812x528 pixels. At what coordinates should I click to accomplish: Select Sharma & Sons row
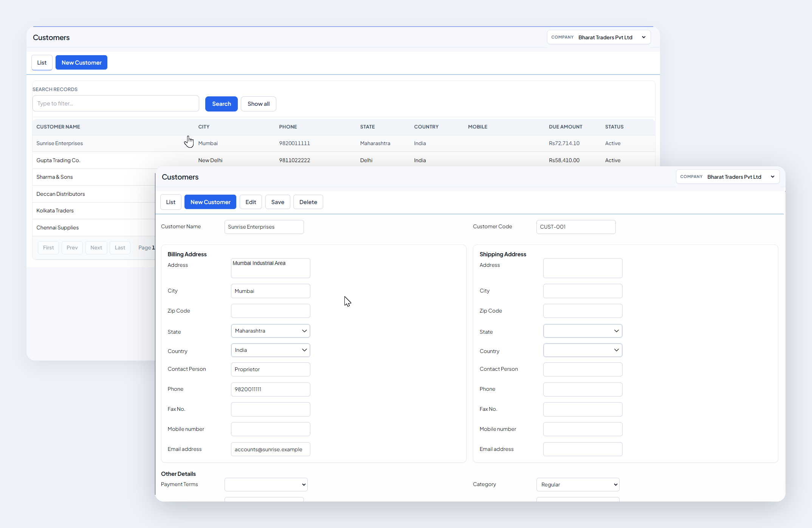94,177
